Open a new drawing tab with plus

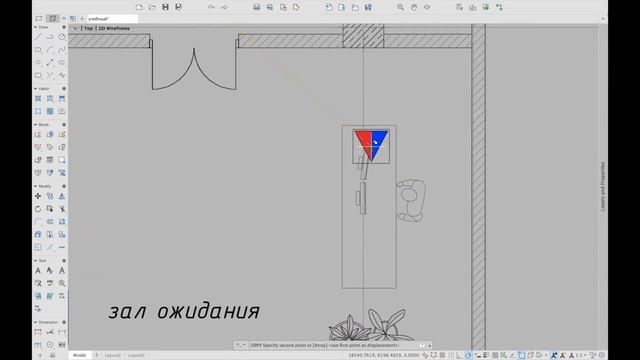pyautogui.click(x=82, y=19)
